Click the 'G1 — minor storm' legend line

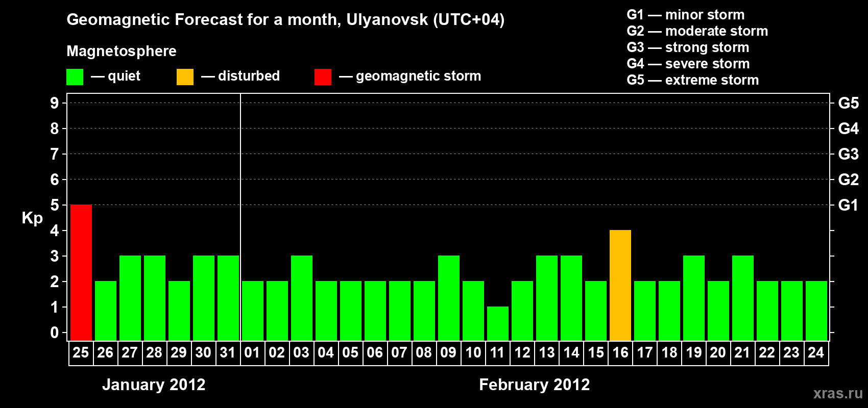click(x=686, y=15)
